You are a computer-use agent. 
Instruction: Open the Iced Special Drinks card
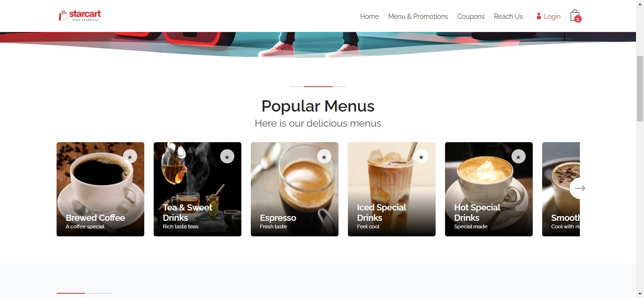click(x=392, y=189)
